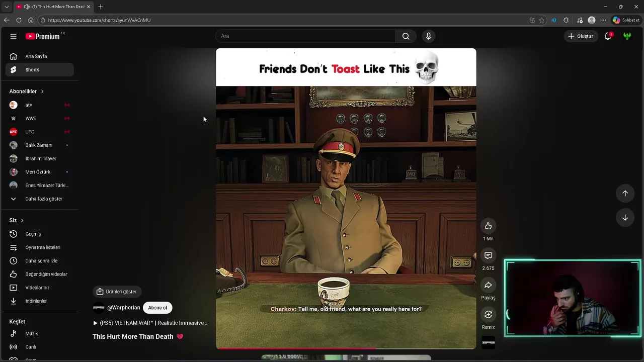Open the sound source thumbnail below Remix
Screen dimensions: 644x362
[x=488, y=342]
